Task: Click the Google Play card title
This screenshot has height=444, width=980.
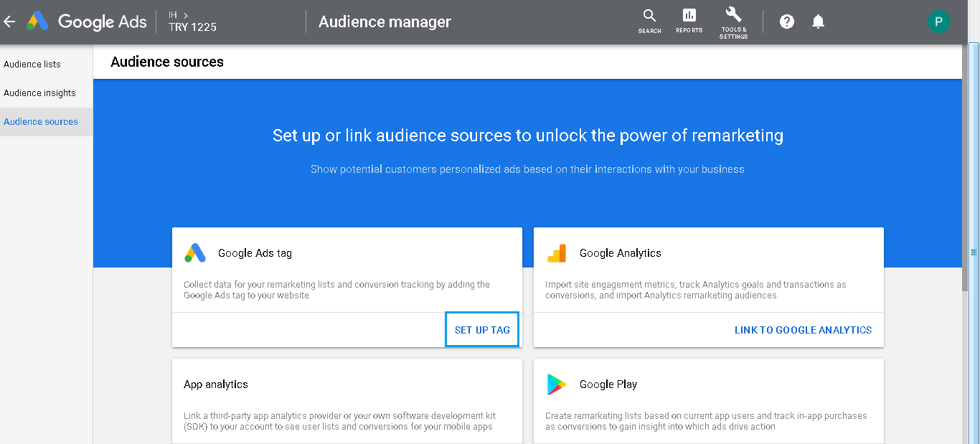Action: pyautogui.click(x=608, y=384)
